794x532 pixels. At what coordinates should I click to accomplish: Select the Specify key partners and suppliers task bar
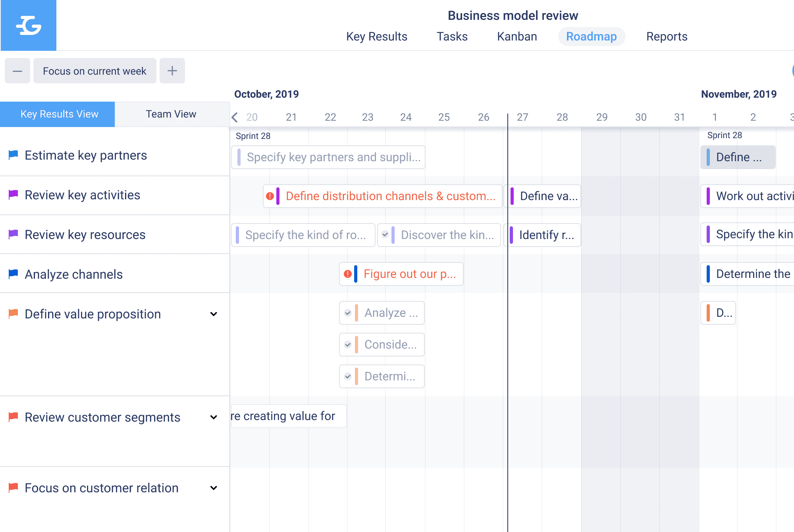click(328, 157)
